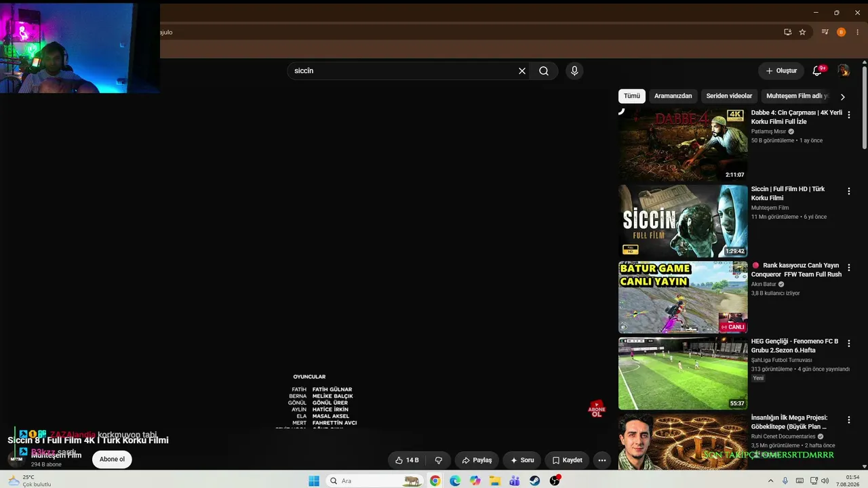Open network status tray icon

pyautogui.click(x=814, y=481)
